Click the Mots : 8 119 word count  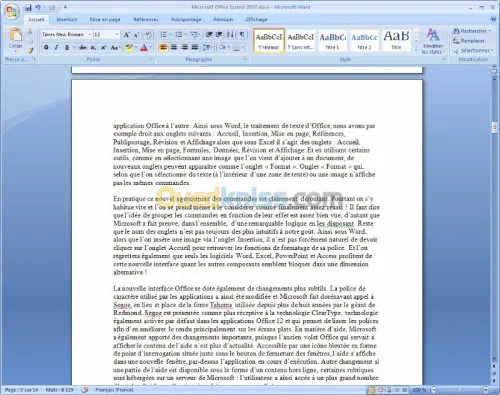60,390
